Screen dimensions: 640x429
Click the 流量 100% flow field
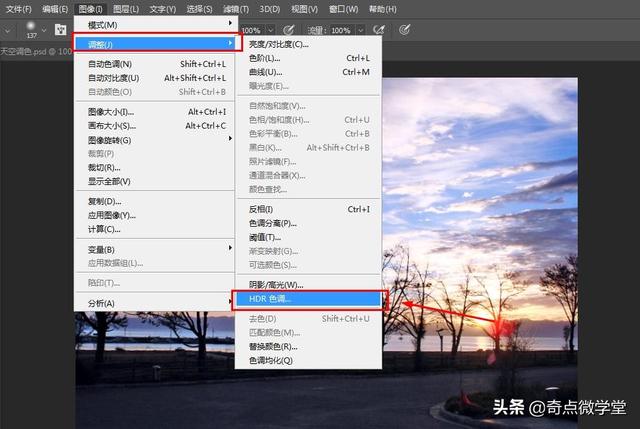pyautogui.click(x=342, y=30)
